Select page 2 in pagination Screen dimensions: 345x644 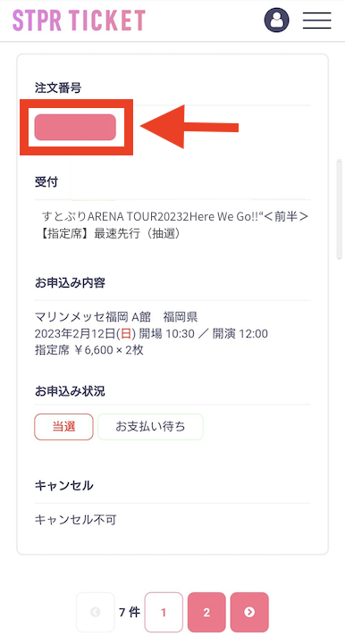pos(206,613)
